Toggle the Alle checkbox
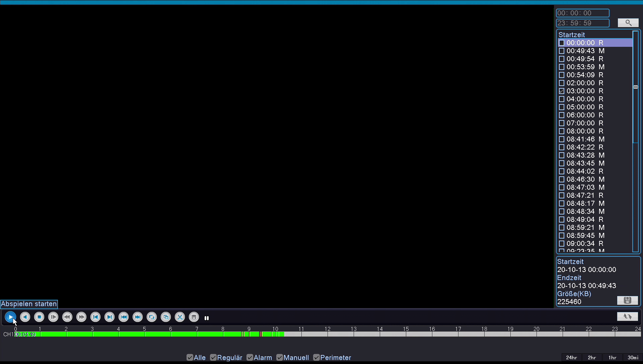The width and height of the screenshot is (643, 364). click(190, 358)
